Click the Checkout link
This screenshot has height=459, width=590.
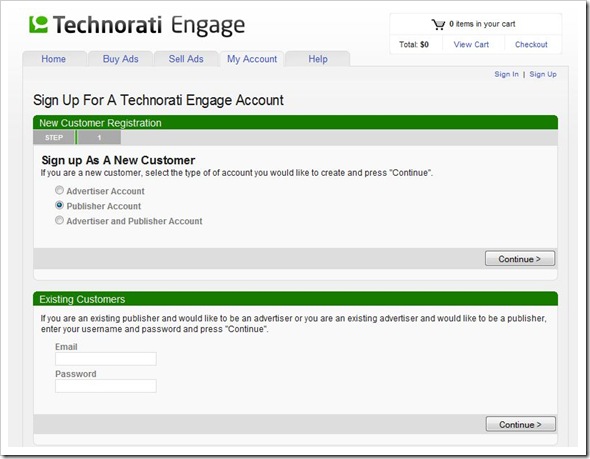(531, 44)
